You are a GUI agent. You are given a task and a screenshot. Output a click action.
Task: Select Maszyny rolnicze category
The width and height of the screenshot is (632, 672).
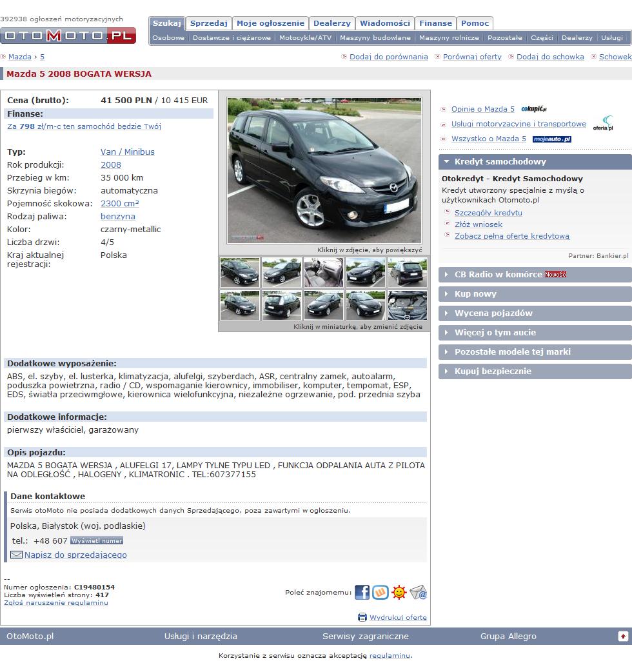[449, 37]
